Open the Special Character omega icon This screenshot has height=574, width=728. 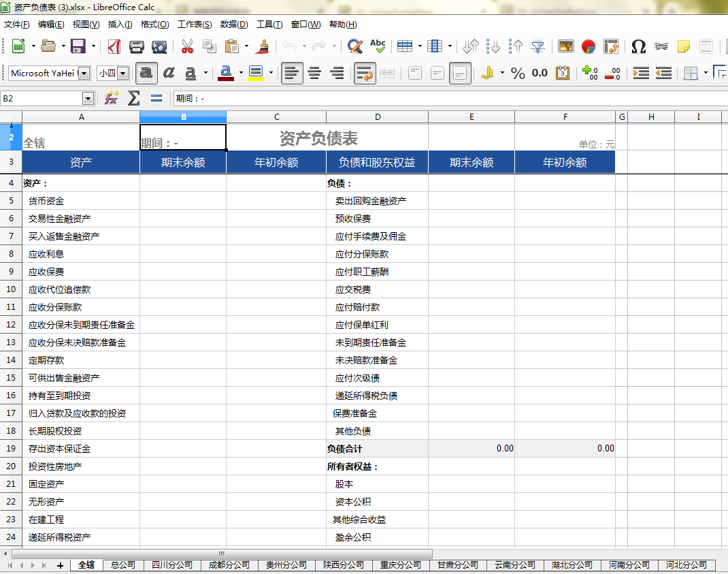(638, 46)
